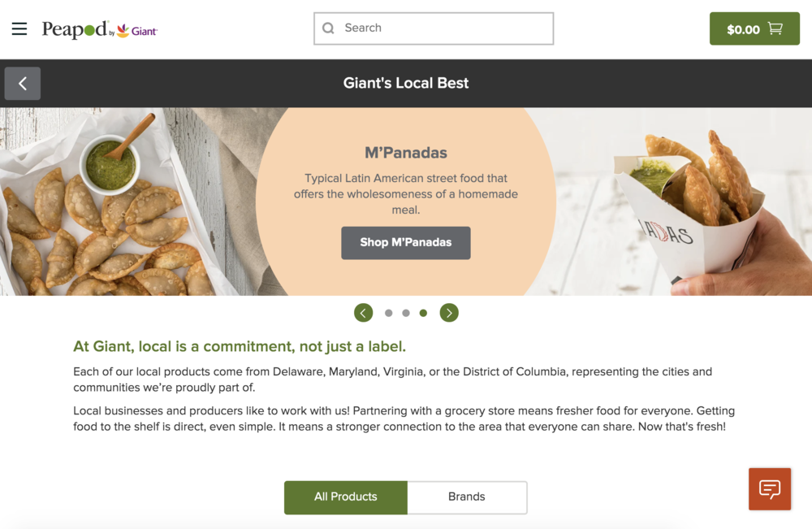Focus the Search input field
The height and width of the screenshot is (529, 812).
pyautogui.click(x=443, y=28)
